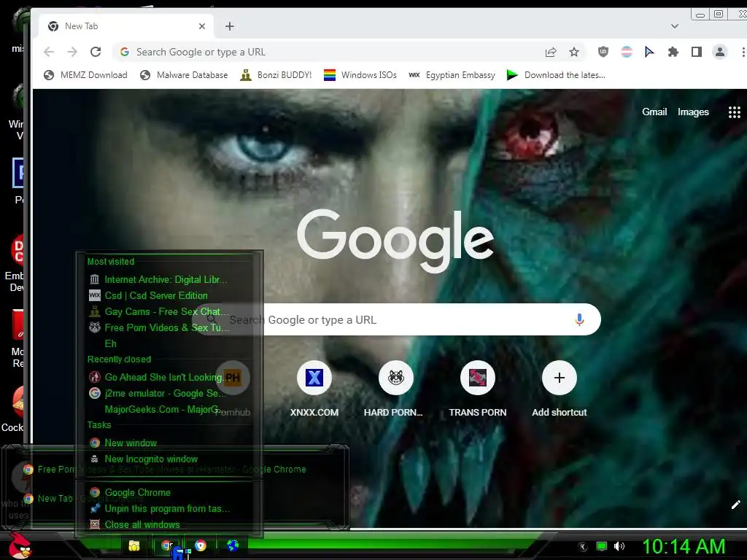The image size is (747, 560).
Task: Click the 10:14 AM taskbar clock
Action: 683,546
